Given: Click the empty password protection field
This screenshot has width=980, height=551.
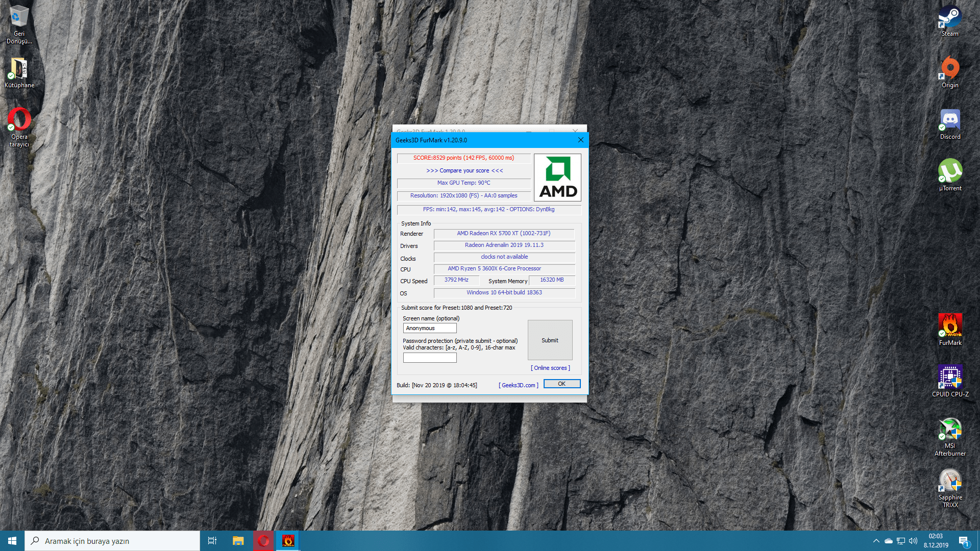Looking at the screenshot, I should pyautogui.click(x=429, y=358).
